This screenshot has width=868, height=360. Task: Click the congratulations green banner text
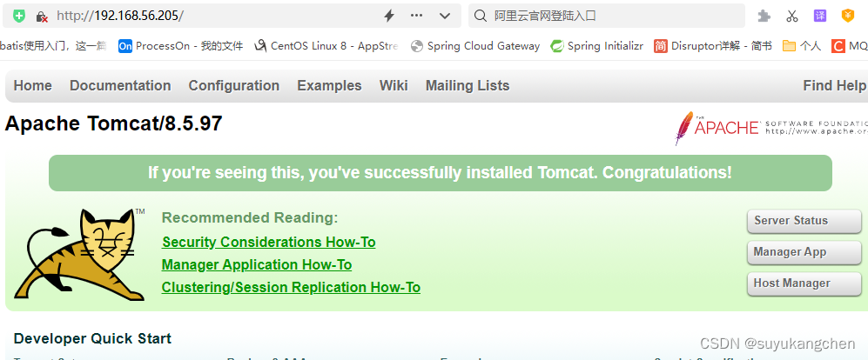(x=440, y=173)
